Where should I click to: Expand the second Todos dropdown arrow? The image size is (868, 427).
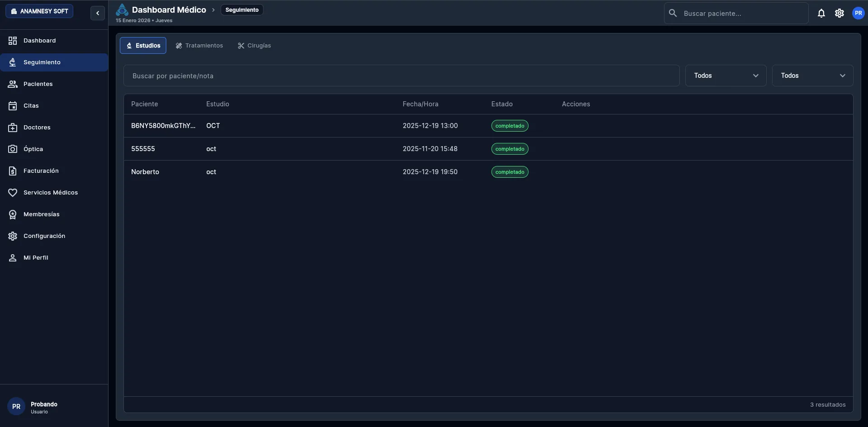point(842,76)
